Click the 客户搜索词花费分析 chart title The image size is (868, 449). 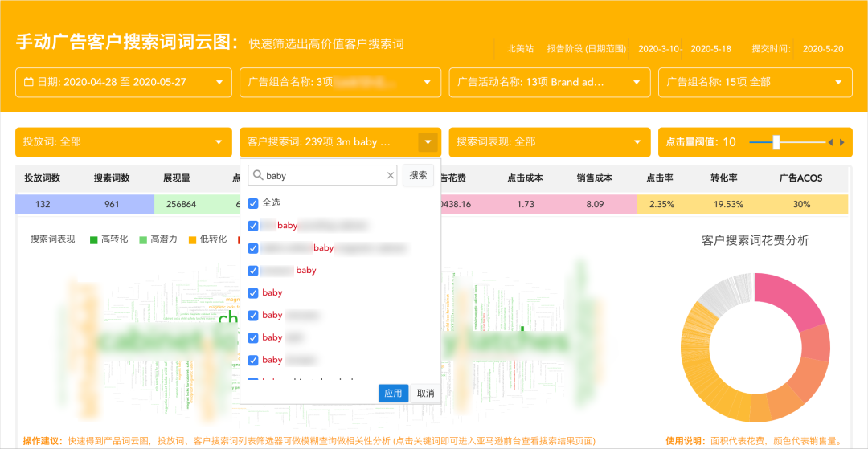point(755,240)
